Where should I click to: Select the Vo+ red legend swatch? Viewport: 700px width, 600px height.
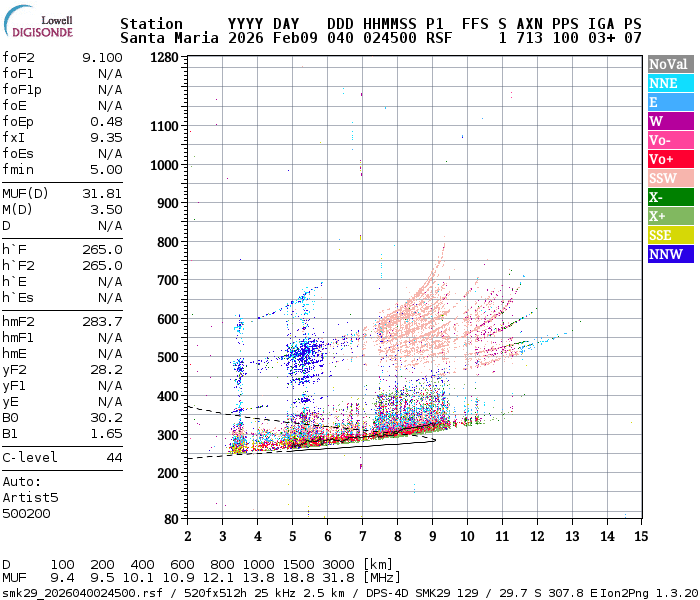[x=671, y=159]
